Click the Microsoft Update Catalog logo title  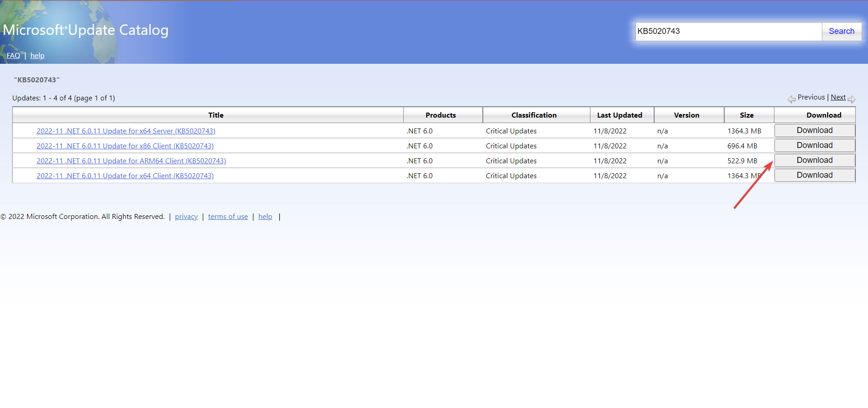coord(85,30)
